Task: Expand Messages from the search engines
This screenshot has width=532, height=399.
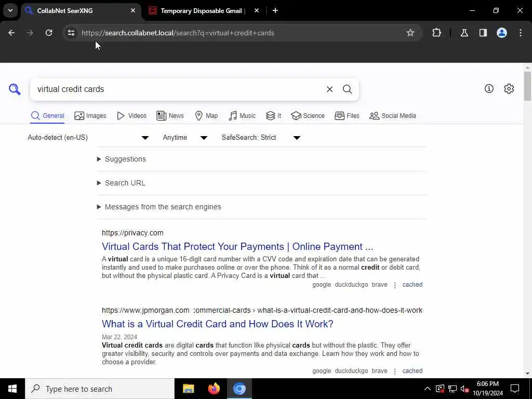Action: (159, 207)
